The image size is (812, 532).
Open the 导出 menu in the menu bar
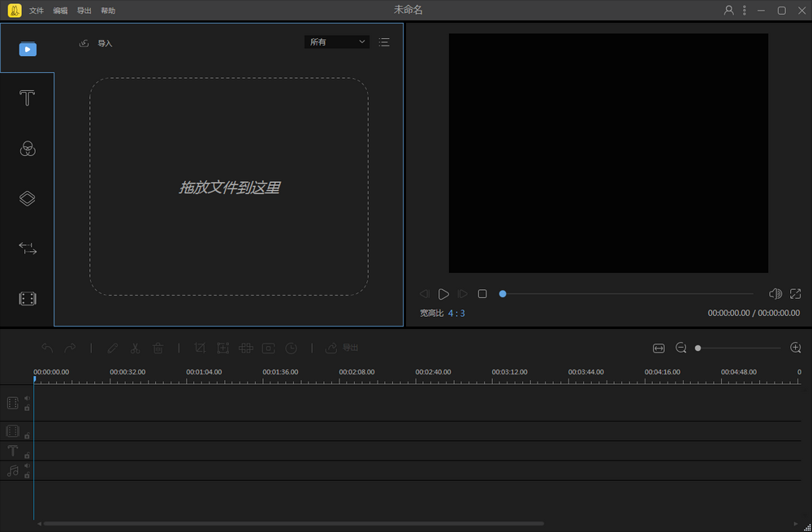84,11
